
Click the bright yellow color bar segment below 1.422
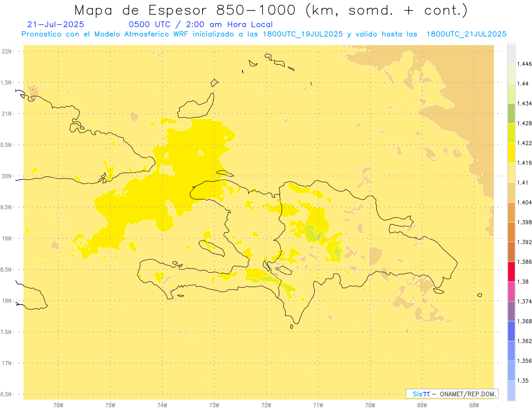(x=511, y=153)
